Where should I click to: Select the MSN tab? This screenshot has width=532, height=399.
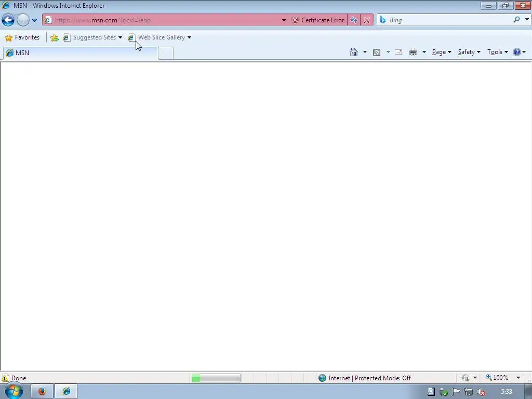tap(81, 52)
